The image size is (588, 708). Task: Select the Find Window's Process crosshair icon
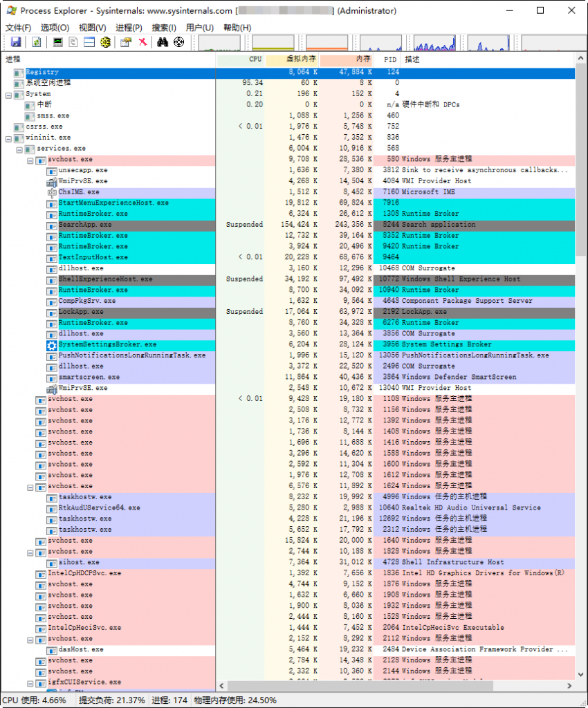coord(179,42)
